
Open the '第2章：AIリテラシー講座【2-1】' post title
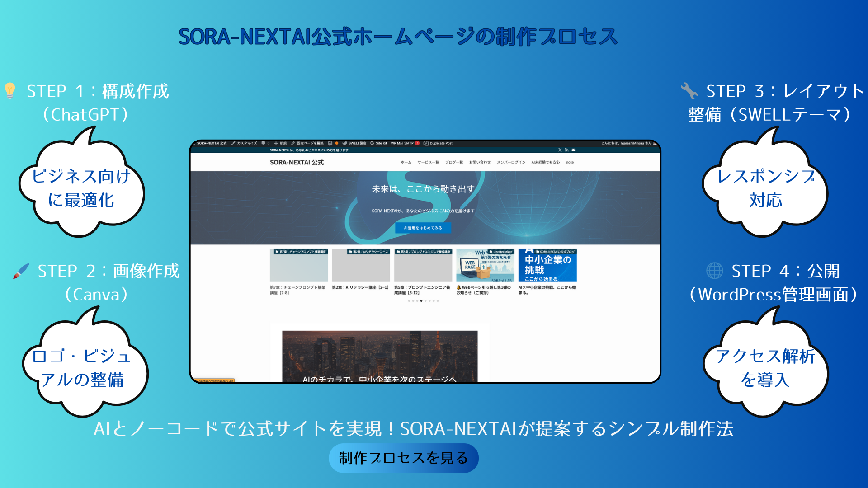coord(360,287)
